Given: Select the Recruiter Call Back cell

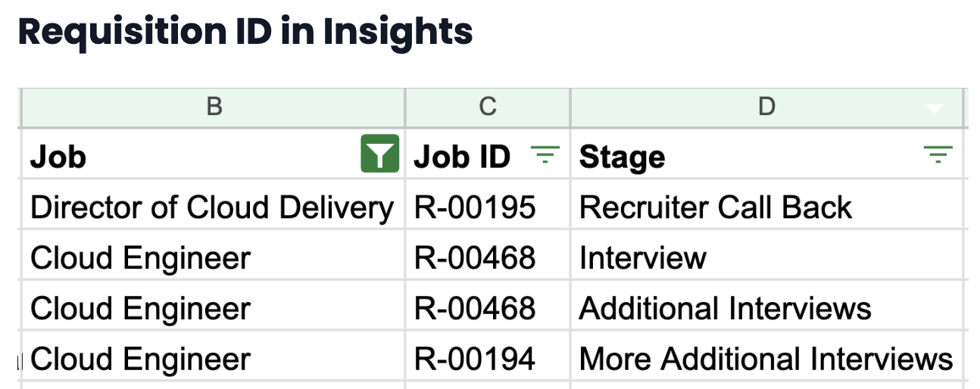Looking at the screenshot, I should click(x=716, y=207).
